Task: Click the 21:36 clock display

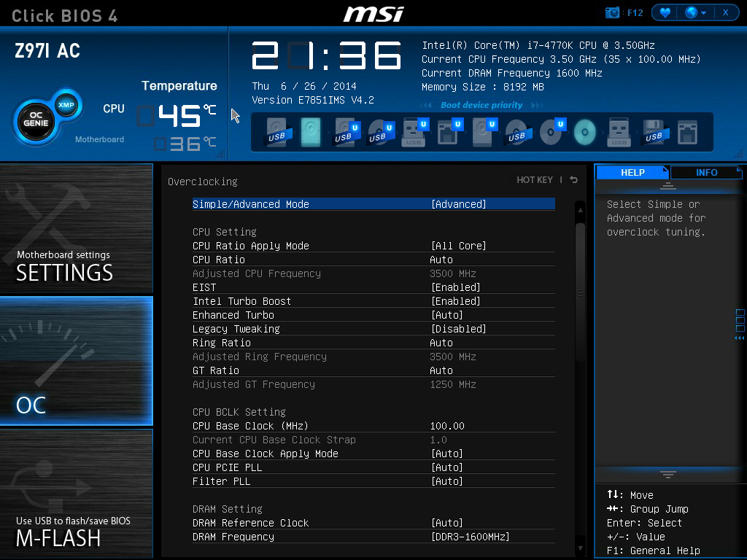Action: [326, 55]
